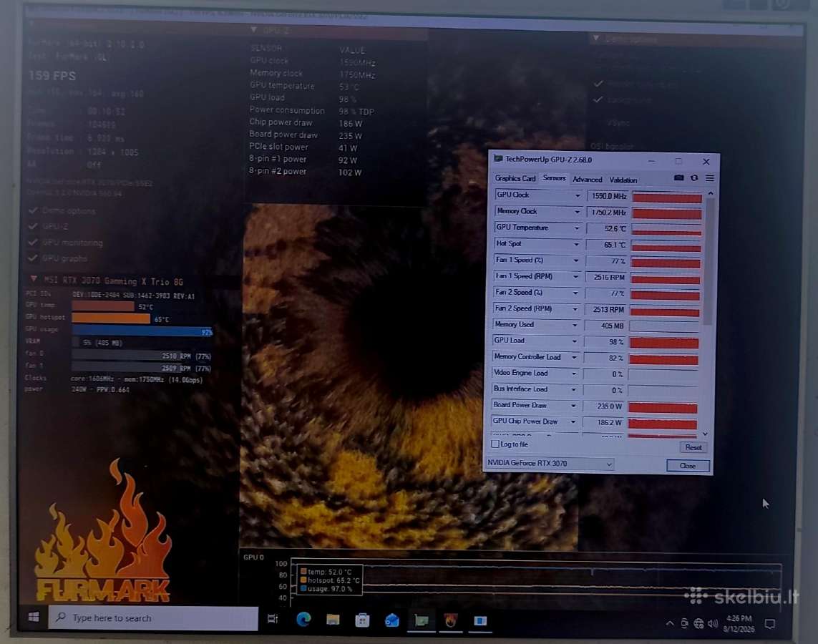
Task: Toggle second checkmark in FurMark demo options panel
Action: point(598,99)
